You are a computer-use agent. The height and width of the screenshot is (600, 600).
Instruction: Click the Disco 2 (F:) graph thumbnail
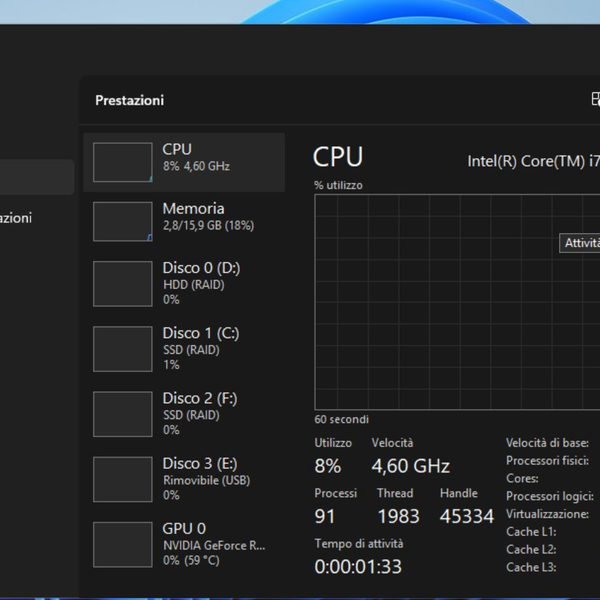pos(122,414)
